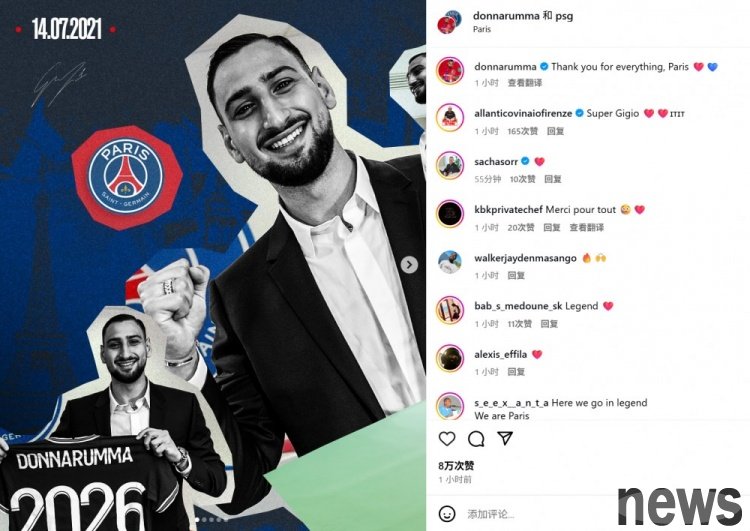This screenshot has height=531, width=750.
Task: View the allanticovinaiofirenze profile picture
Action: coord(450,117)
